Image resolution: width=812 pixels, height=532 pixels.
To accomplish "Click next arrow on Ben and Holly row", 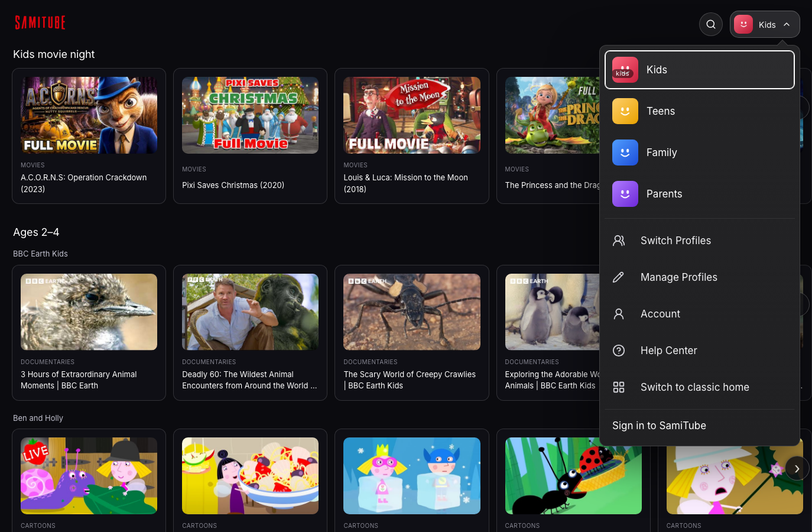I will click(797, 469).
